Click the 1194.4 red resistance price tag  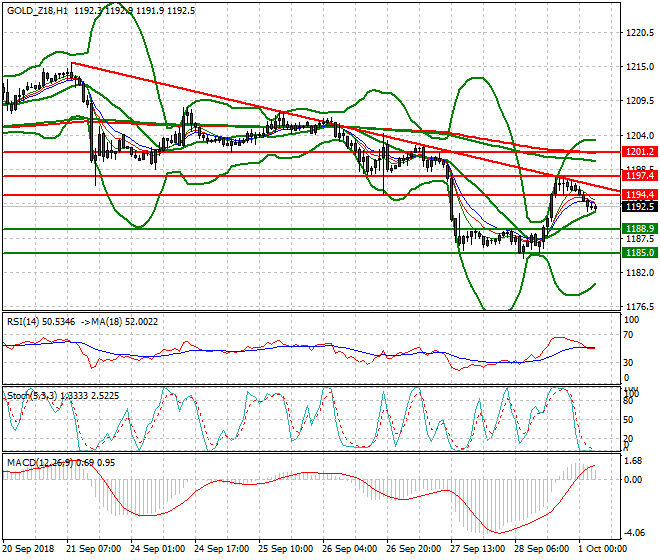(x=638, y=194)
